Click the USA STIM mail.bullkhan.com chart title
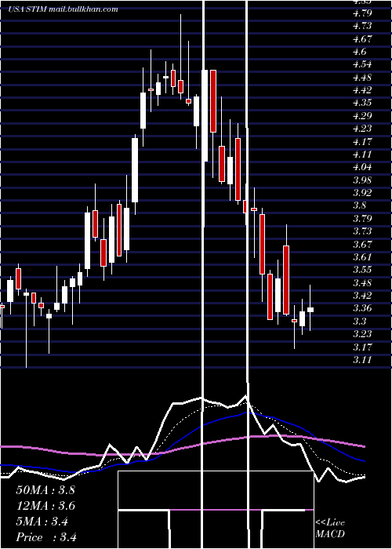 [63, 9]
